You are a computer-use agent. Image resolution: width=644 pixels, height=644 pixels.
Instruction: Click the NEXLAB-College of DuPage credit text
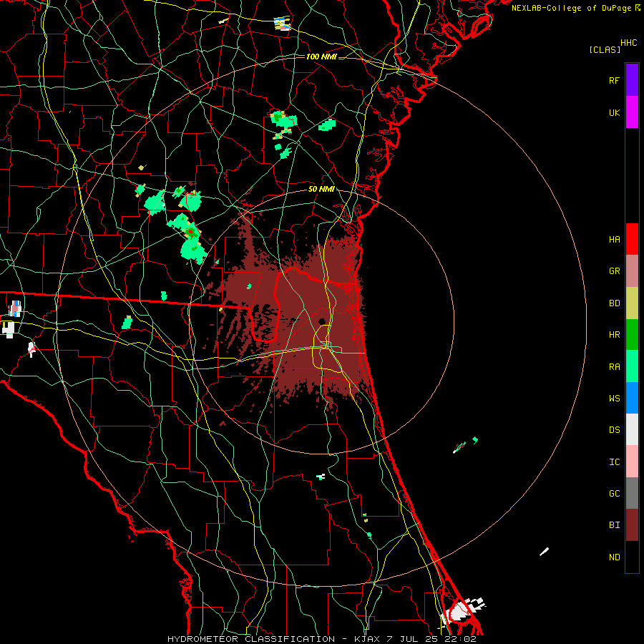(576, 8)
